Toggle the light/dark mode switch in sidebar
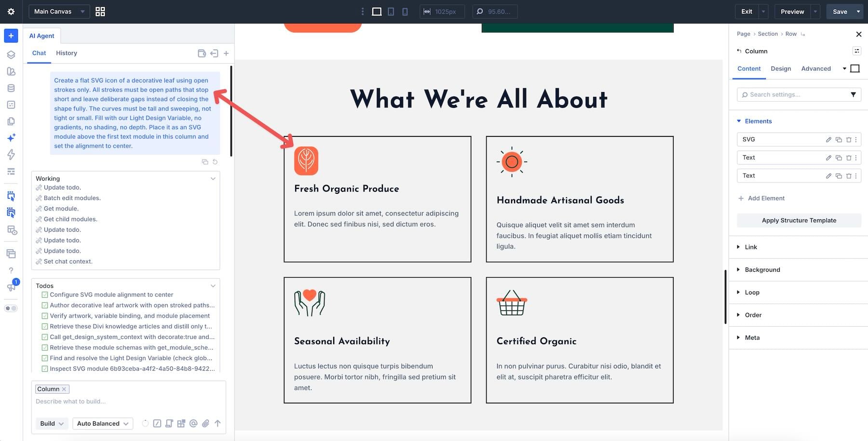This screenshot has width=868, height=441. pos(11,308)
